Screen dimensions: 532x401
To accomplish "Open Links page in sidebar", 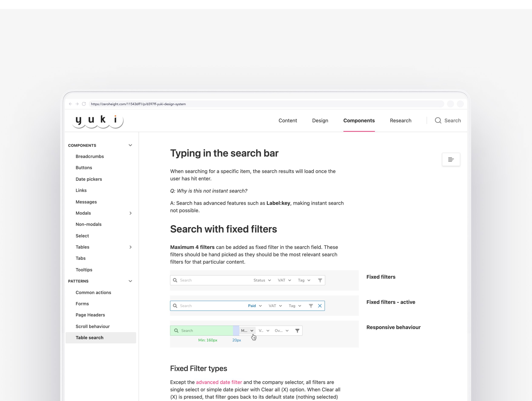I will 81,190.
